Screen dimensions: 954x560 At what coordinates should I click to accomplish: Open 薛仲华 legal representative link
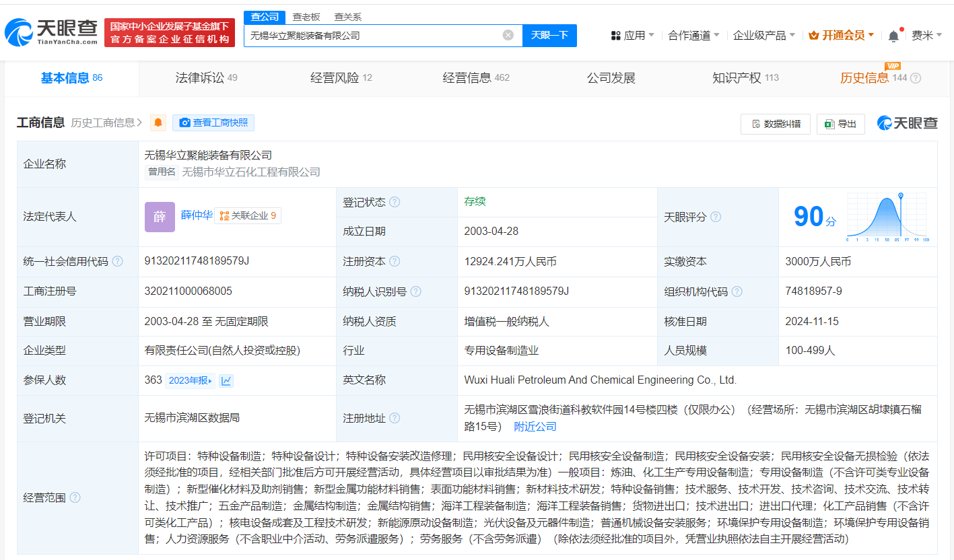click(196, 215)
